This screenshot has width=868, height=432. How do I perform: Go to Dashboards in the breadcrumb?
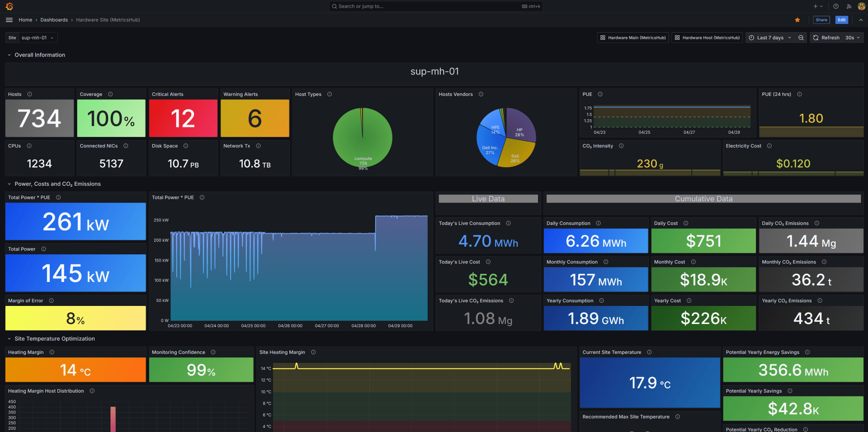(54, 20)
